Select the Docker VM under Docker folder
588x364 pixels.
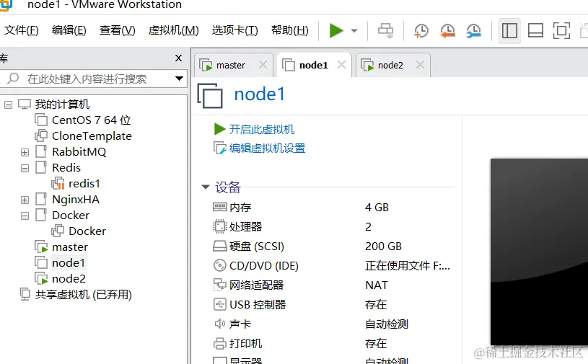click(87, 231)
